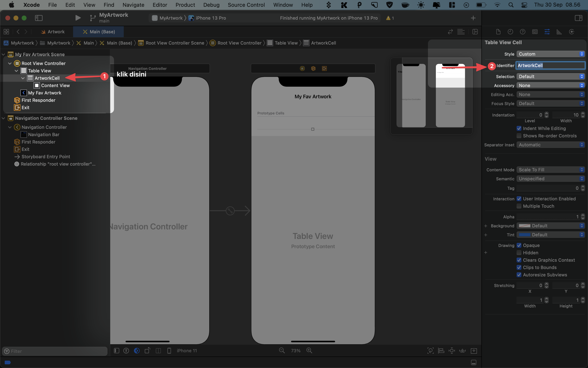The height and width of the screenshot is (368, 588).
Task: Increment the Indentation Level stepper
Action: tap(546, 113)
